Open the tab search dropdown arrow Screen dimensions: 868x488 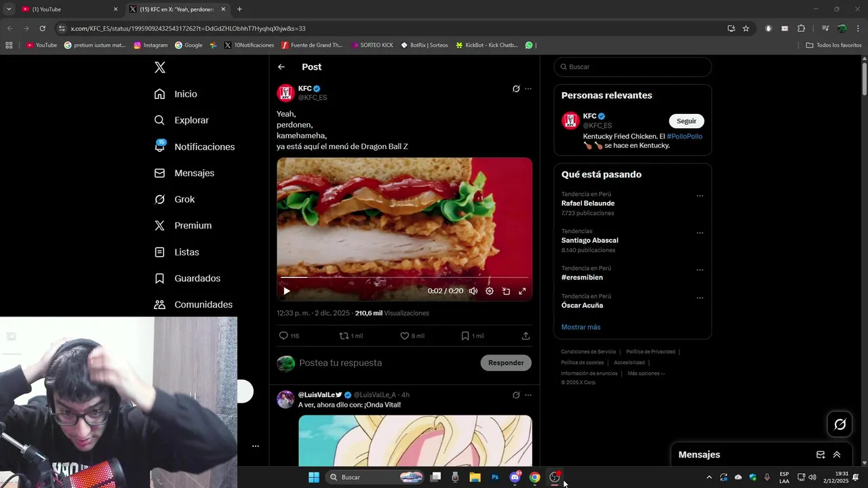(9, 9)
